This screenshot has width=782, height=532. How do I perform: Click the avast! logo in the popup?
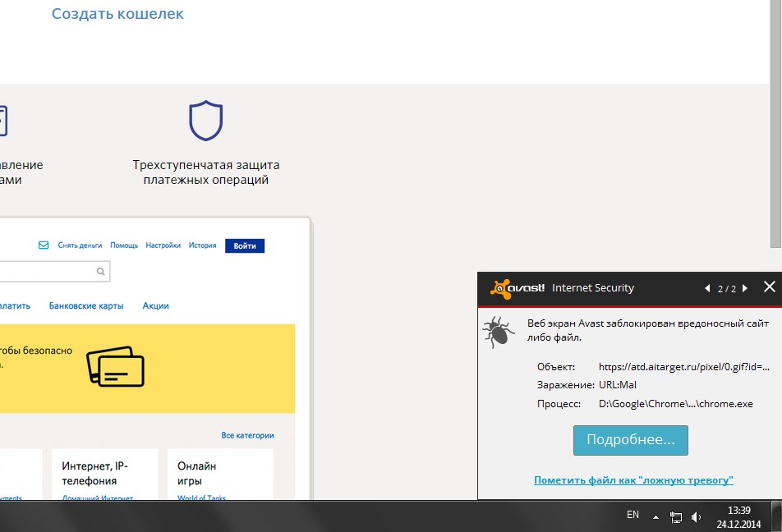coord(517,288)
